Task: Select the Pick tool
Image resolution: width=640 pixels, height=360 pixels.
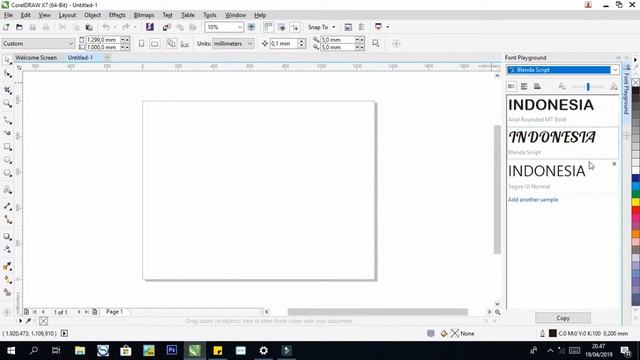Action: pyautogui.click(x=7, y=60)
